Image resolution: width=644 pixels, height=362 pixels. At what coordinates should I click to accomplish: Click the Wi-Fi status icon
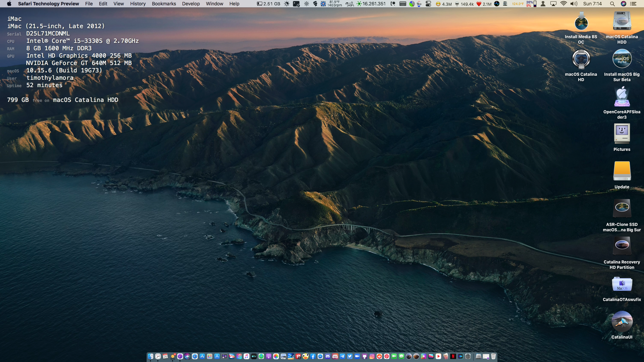pos(563,4)
